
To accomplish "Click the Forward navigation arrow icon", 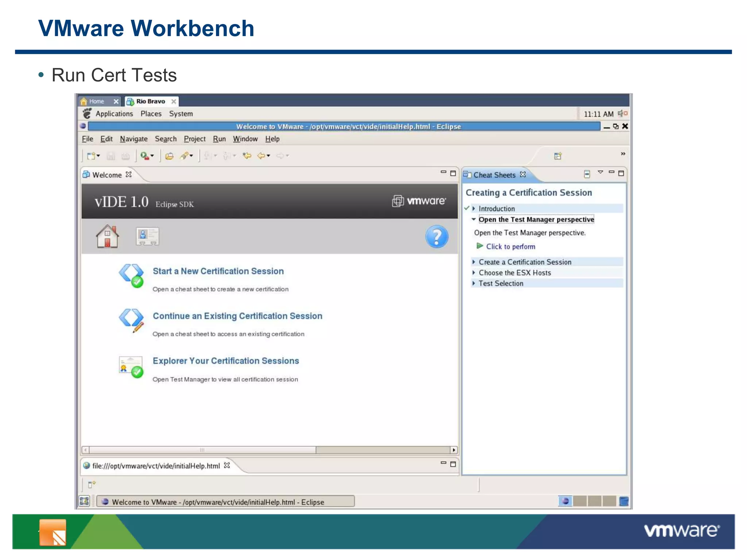I will tap(280, 156).
